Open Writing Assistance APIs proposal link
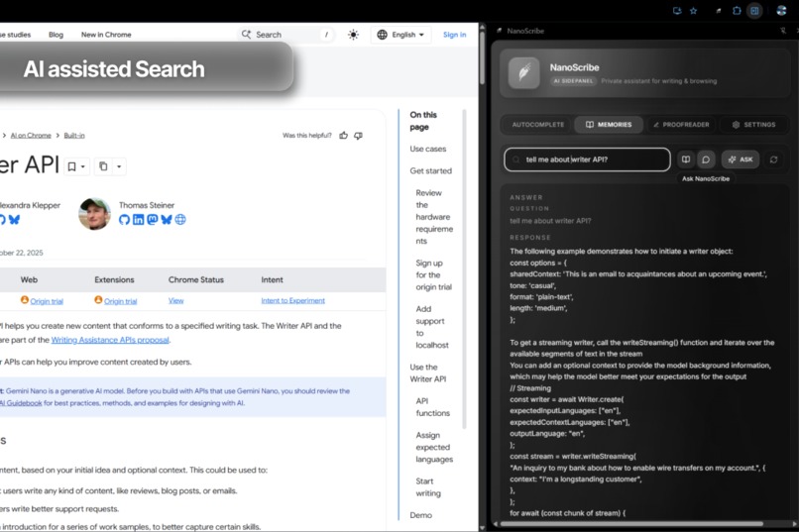The image size is (799, 532). (110, 340)
